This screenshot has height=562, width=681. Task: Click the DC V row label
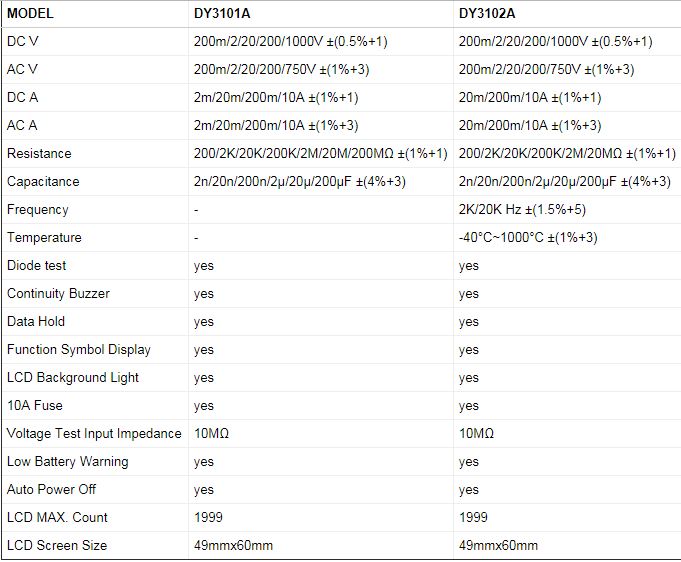coord(24,42)
